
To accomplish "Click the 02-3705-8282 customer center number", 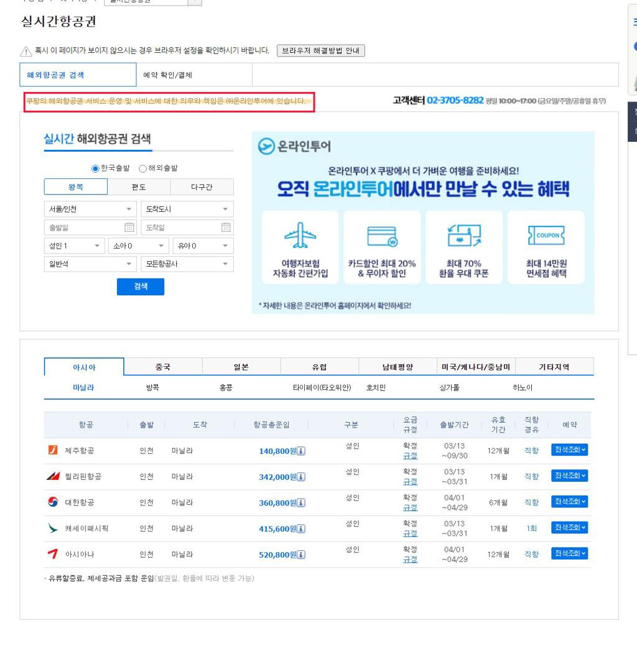I will pos(455,100).
